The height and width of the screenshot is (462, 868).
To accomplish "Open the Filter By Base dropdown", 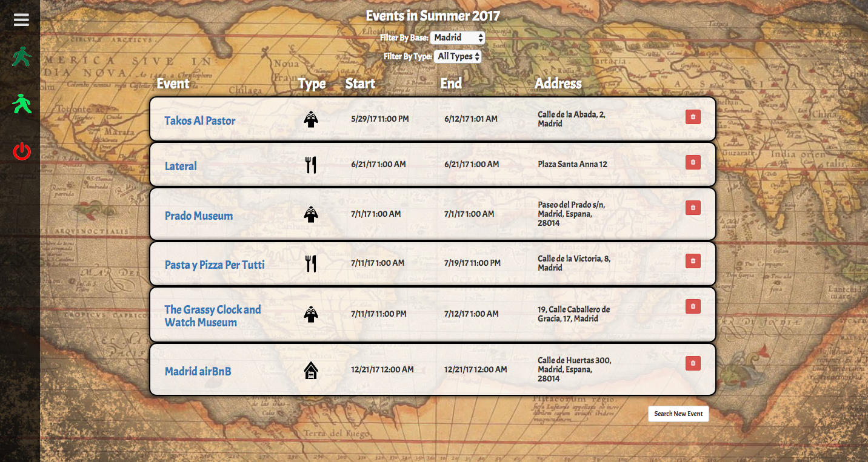I will (458, 38).
